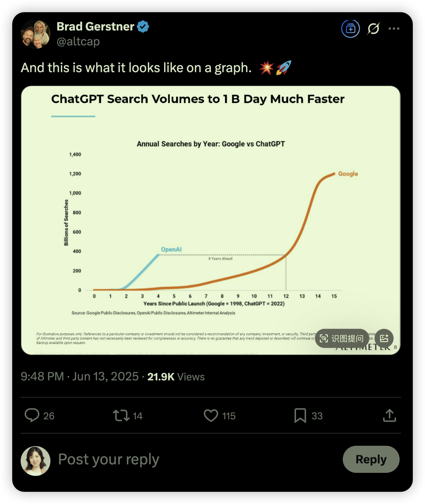Viewport: 425px width, 504px height.
Task: Open the share upload icon
Action: [389, 415]
